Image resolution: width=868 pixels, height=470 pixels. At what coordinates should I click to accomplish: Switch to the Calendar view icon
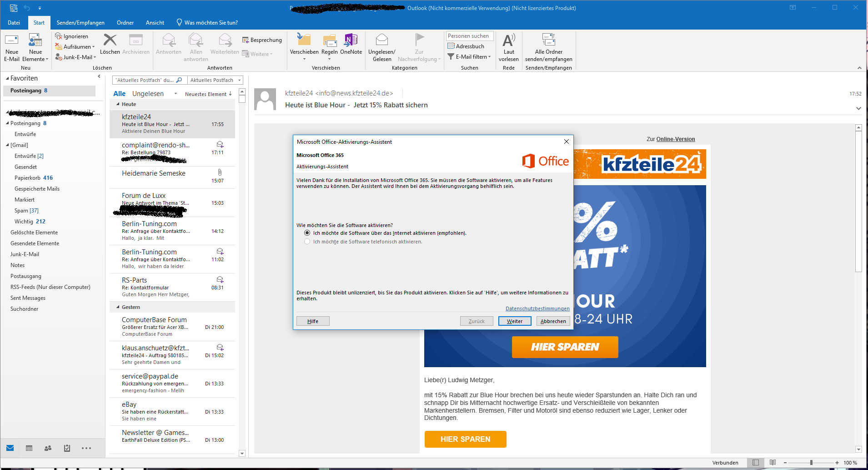coord(29,448)
